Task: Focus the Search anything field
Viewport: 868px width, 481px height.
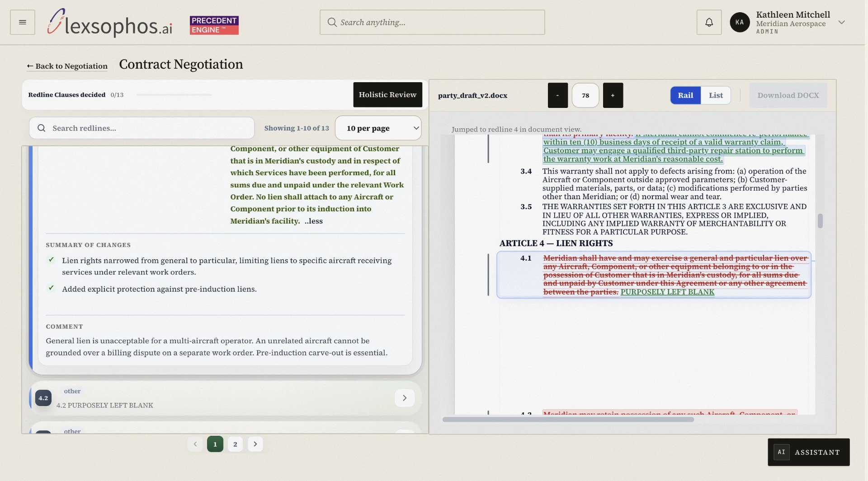Action: click(x=432, y=22)
